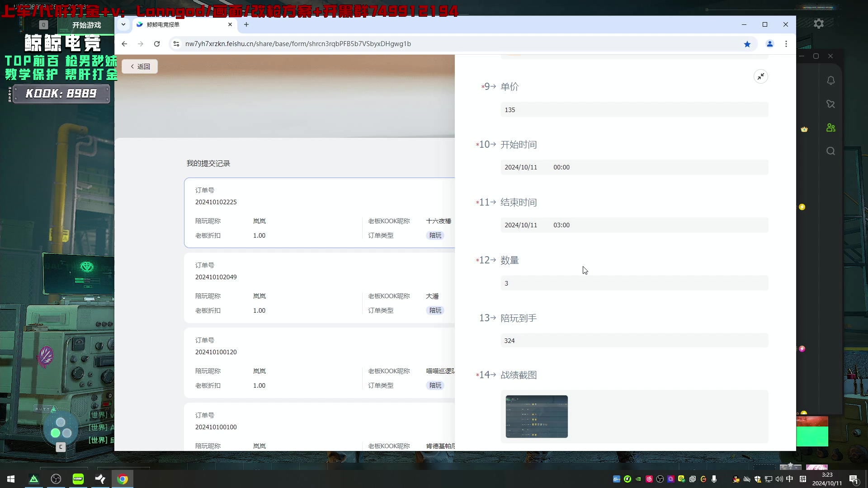
Task: Click the pin icon in KOOK sidebar
Action: coord(831,104)
